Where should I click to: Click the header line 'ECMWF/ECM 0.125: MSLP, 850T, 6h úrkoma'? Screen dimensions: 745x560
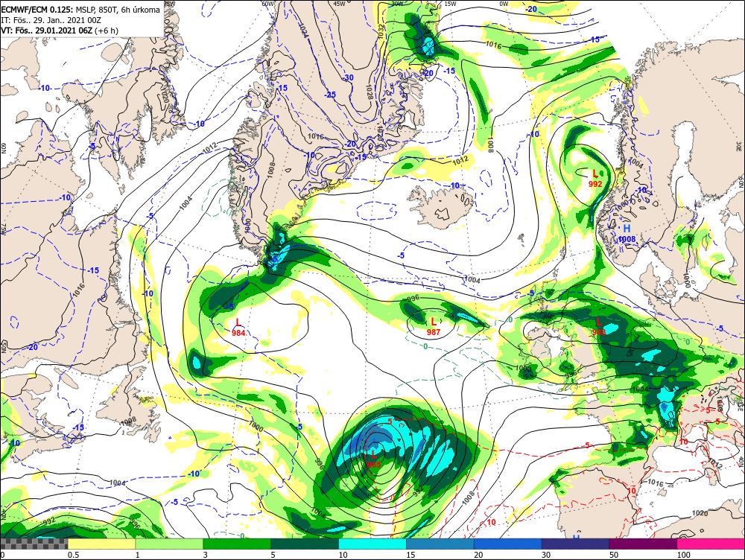[80, 9]
